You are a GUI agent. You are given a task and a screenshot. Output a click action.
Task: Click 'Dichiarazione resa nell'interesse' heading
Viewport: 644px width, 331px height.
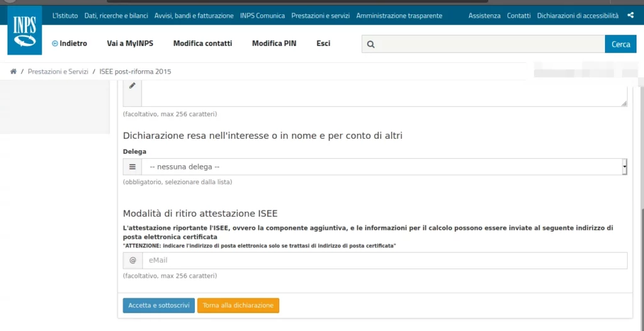pyautogui.click(x=262, y=136)
